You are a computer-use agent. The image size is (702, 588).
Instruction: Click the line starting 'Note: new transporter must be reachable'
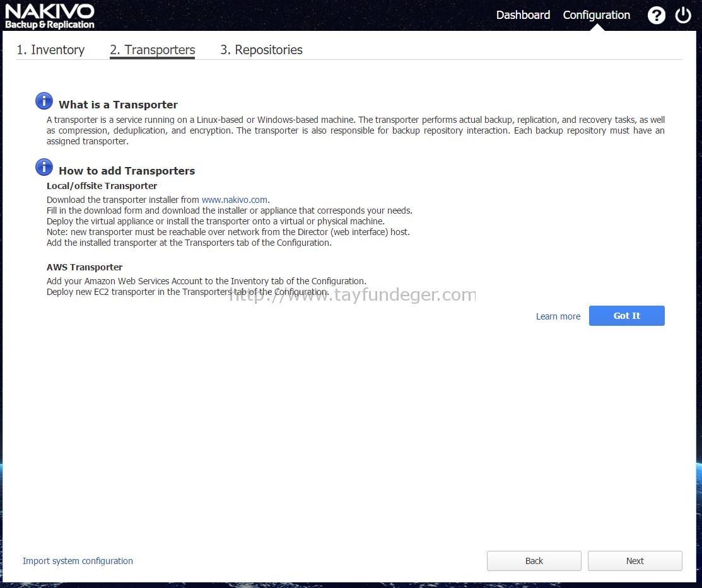pyautogui.click(x=228, y=233)
